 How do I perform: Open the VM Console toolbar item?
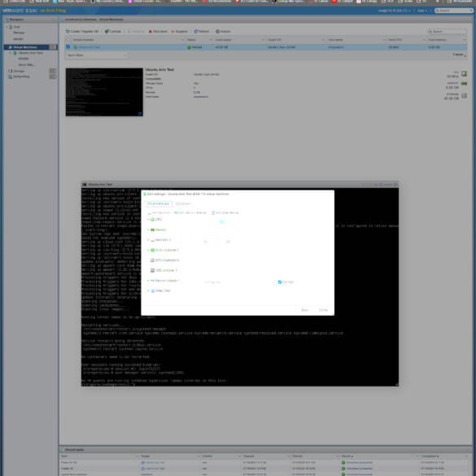(113, 32)
